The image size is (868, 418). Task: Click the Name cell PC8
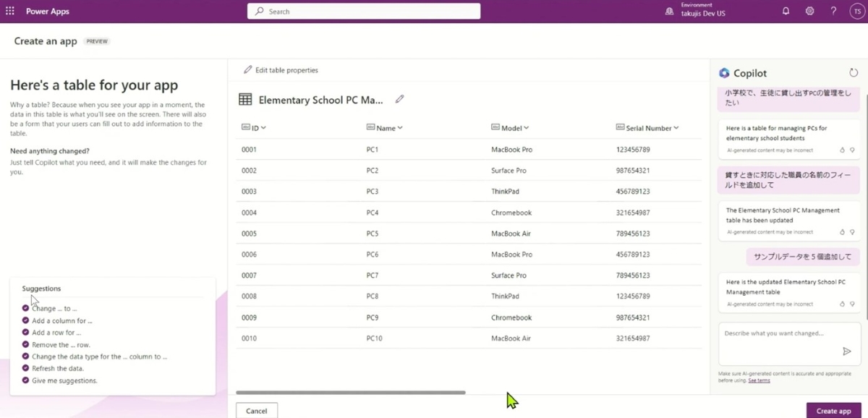(x=373, y=297)
